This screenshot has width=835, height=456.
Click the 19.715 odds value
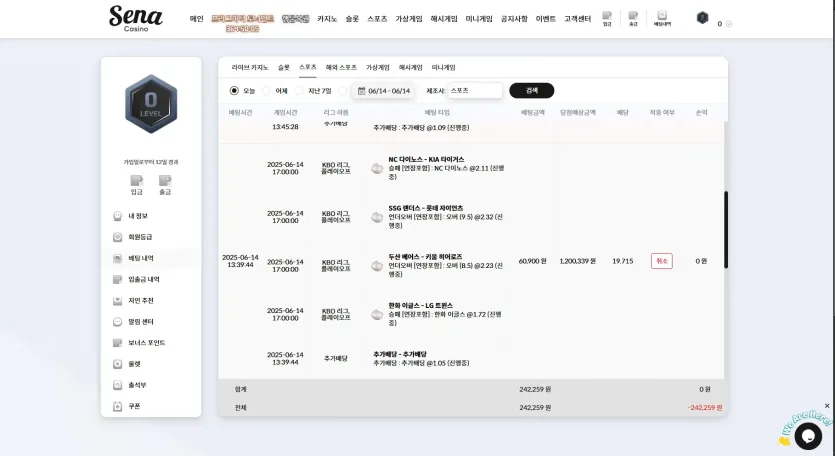[623, 261]
